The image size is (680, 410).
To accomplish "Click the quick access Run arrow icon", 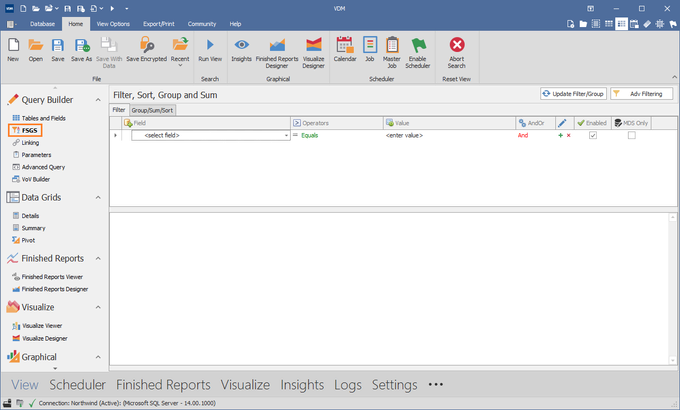I will 112,8.
